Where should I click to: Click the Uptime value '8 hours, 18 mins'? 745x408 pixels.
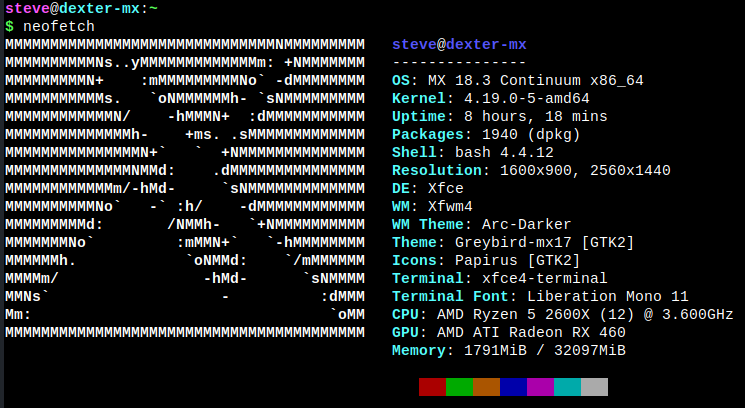coord(536,117)
